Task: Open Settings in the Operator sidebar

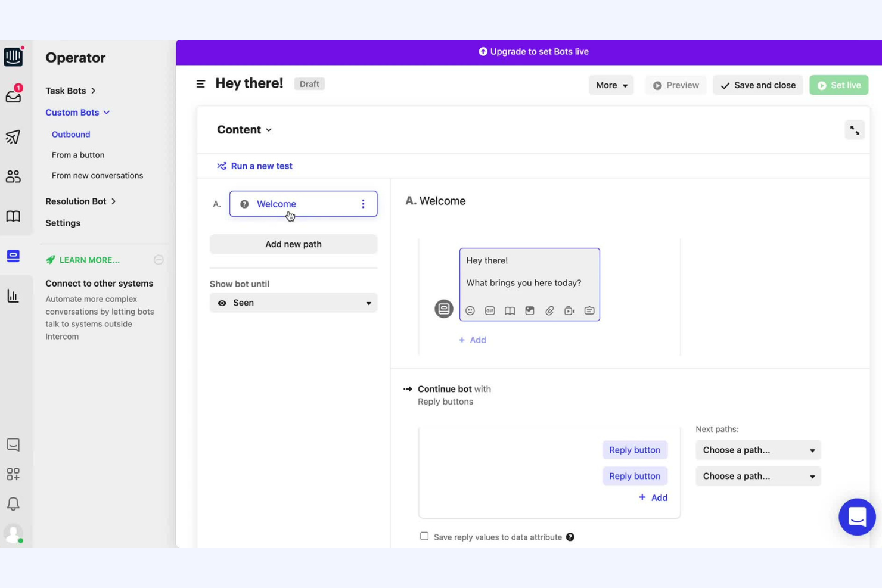Action: pos(63,223)
